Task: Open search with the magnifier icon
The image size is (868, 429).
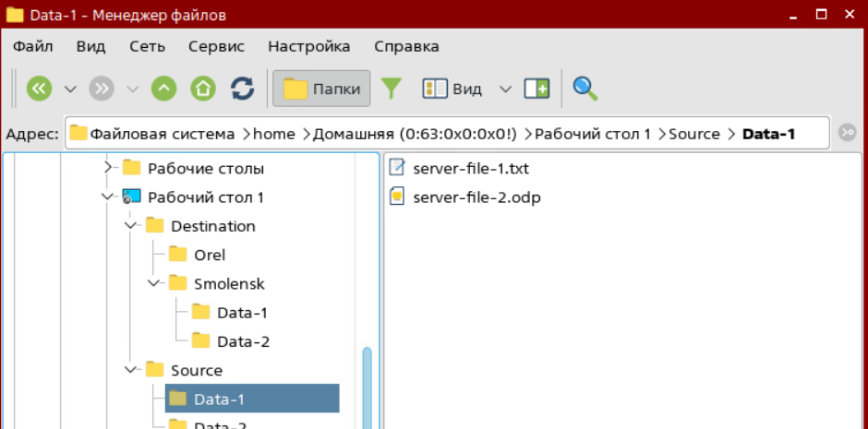Action: click(x=585, y=89)
